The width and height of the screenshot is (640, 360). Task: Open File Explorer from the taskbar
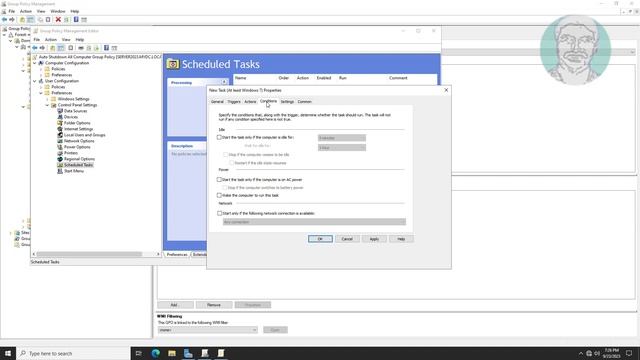pos(172,353)
